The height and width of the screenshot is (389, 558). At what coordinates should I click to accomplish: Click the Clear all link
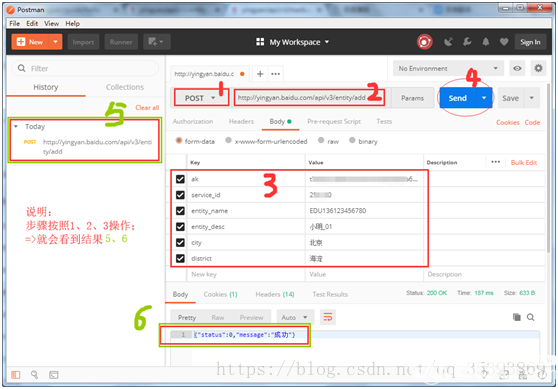(147, 107)
